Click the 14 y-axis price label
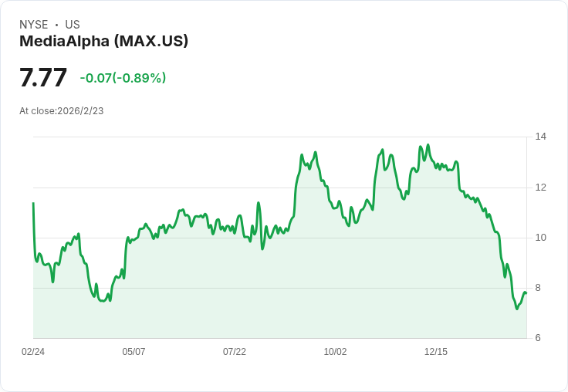 (540, 137)
